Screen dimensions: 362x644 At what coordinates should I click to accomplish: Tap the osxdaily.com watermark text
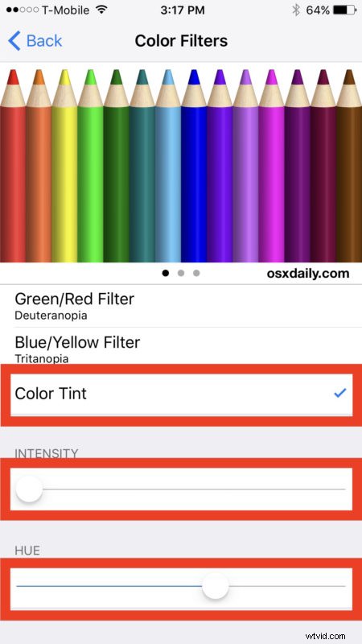point(308,274)
